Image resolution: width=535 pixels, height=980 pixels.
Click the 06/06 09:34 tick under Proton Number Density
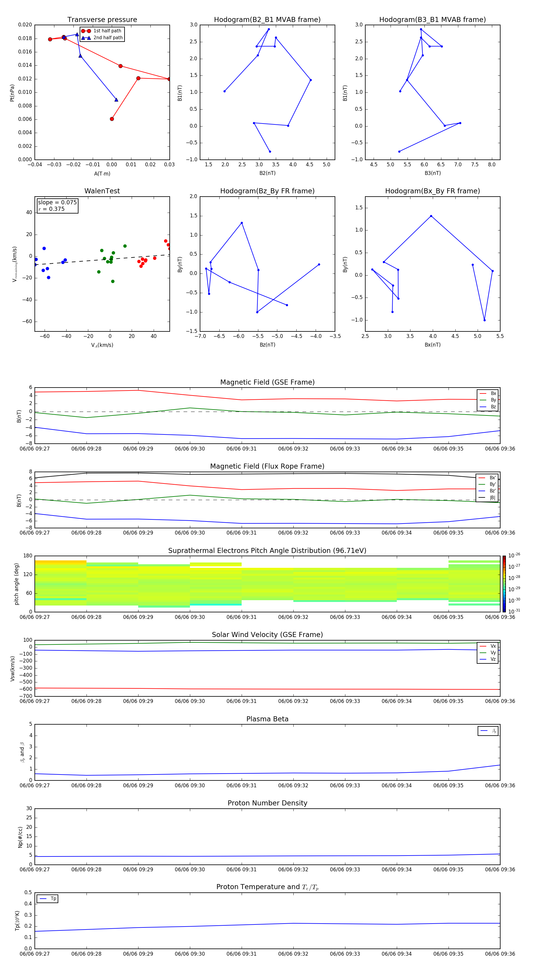tap(397, 870)
